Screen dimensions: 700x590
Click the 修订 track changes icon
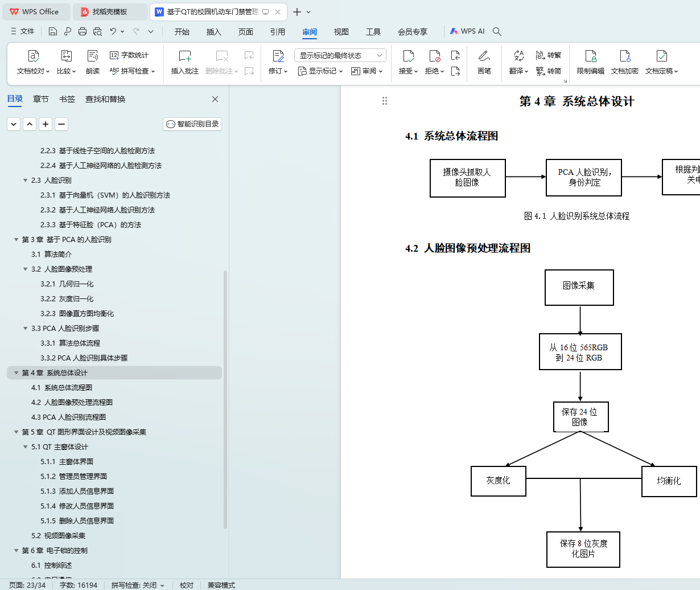[278, 56]
